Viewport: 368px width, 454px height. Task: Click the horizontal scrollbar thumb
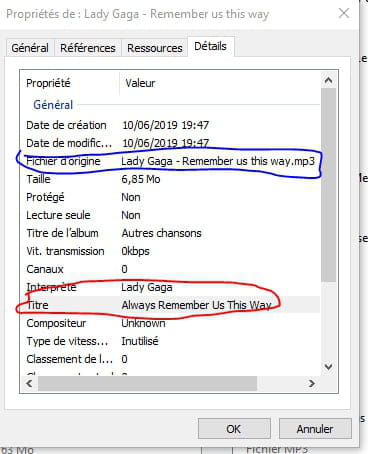click(x=147, y=384)
